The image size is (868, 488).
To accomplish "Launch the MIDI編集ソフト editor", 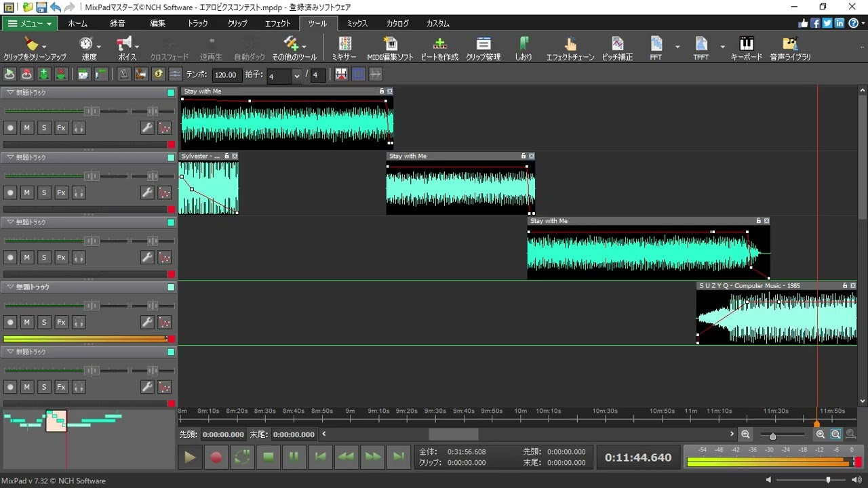I will (x=390, y=48).
